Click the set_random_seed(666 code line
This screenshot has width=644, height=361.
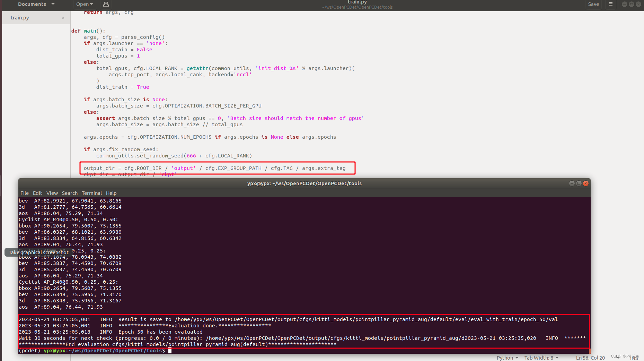(174, 156)
